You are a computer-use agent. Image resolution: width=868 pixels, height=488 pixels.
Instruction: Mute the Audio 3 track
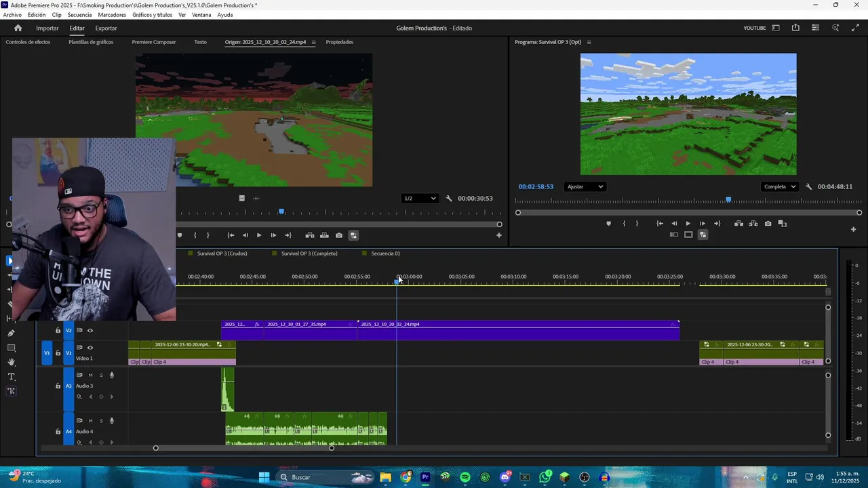point(90,375)
